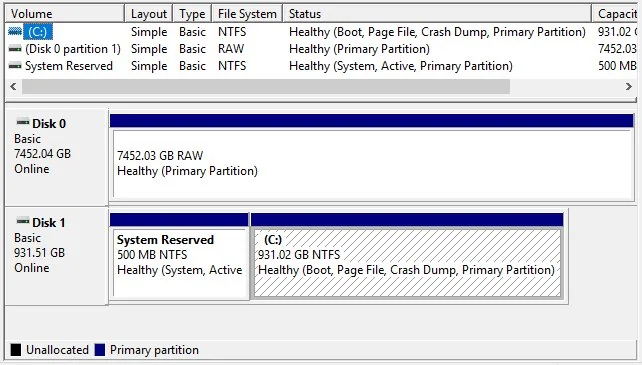Click the horizontal scrollbar thumb
Screen dimensions: 642x365
pyautogui.click(x=266, y=86)
